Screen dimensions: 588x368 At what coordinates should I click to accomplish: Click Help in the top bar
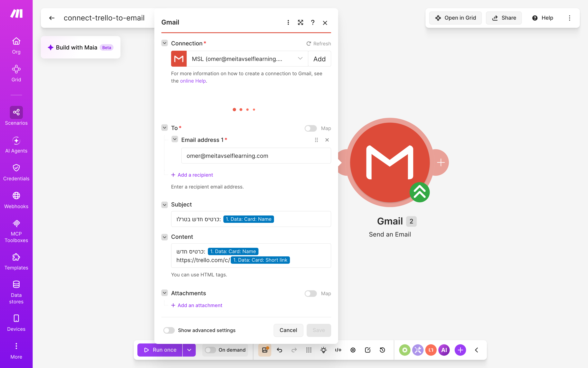[542, 18]
